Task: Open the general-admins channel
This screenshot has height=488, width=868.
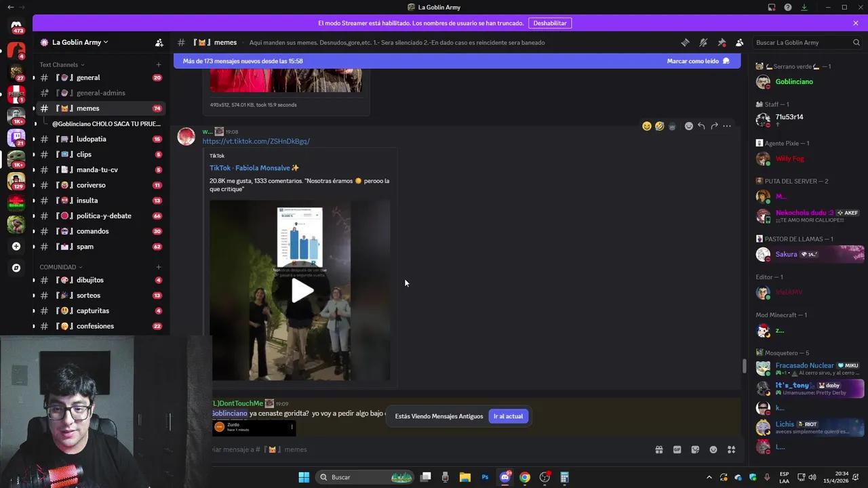Action: pos(100,93)
